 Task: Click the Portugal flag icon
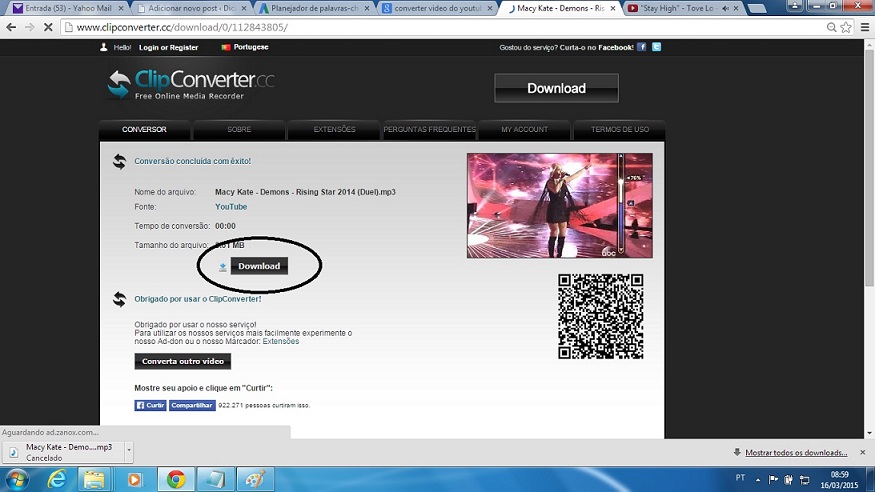click(225, 47)
